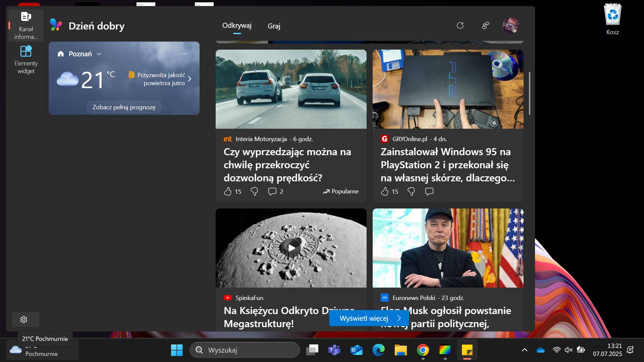This screenshot has height=362, width=644.
Task: Switch to the Odkrywaj tab
Action: 237,25
